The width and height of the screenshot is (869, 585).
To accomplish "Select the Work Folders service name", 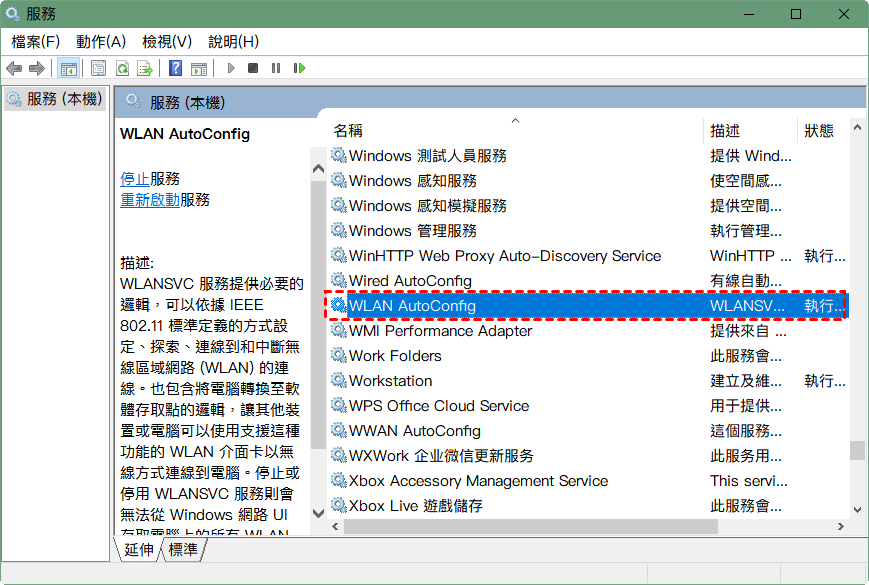I will click(x=395, y=356).
